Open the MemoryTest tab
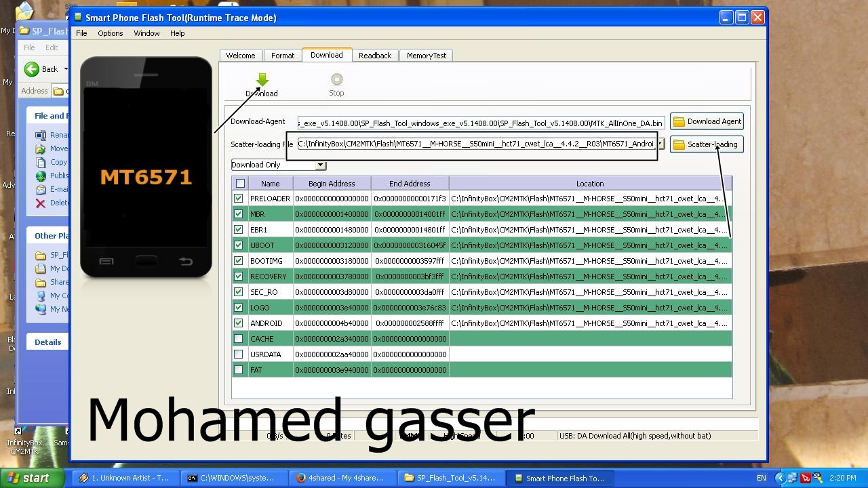Image resolution: width=868 pixels, height=488 pixels. [427, 56]
